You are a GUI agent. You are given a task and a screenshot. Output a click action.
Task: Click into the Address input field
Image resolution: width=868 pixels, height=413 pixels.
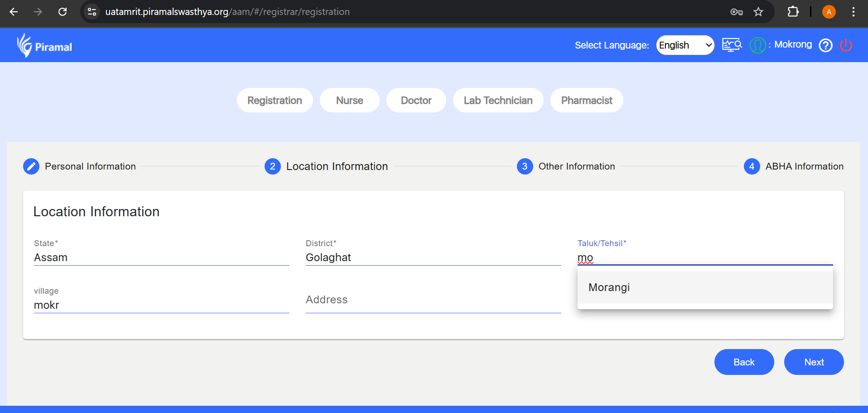click(433, 300)
